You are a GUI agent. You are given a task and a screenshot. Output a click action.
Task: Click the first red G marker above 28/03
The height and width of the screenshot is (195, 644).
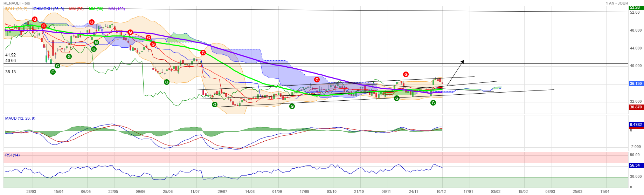35,19
